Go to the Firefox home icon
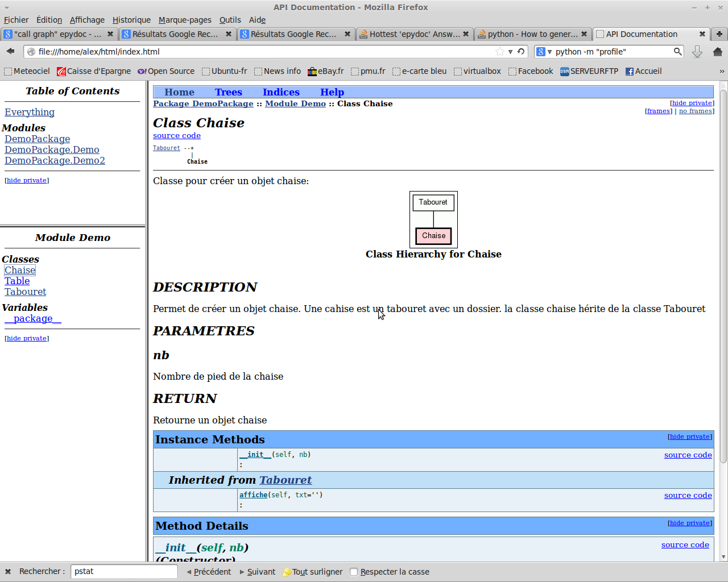Viewport: 728px width, 582px height. coord(717,52)
